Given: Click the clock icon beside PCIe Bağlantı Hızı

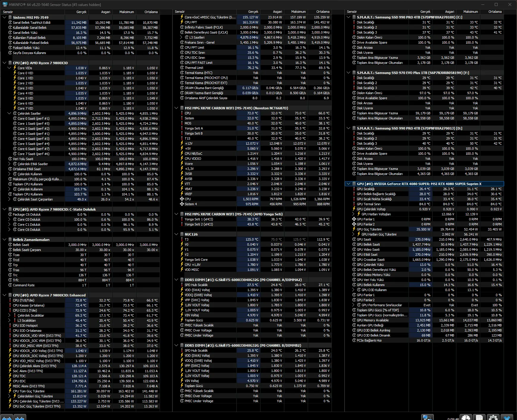Looking at the screenshot, I should tap(354, 340).
